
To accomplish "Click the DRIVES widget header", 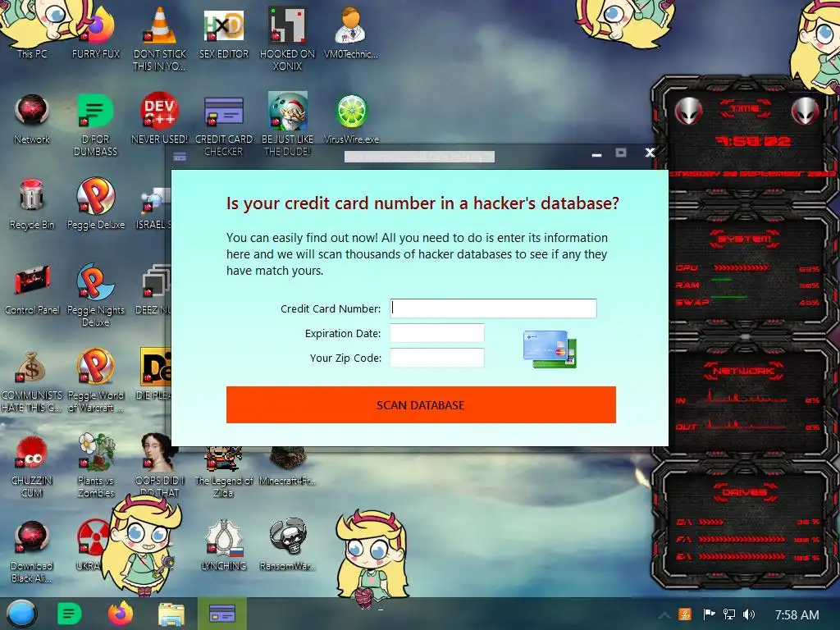I will (745, 492).
